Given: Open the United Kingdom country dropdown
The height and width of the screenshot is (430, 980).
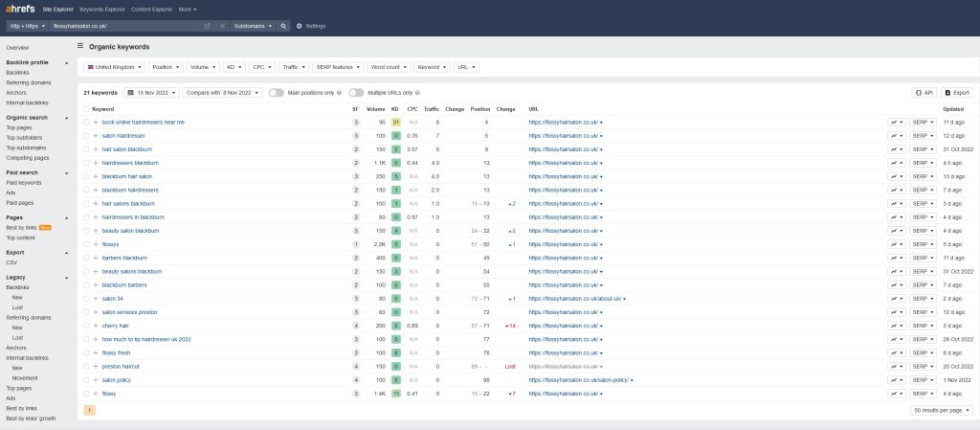Looking at the screenshot, I should pyautogui.click(x=115, y=67).
